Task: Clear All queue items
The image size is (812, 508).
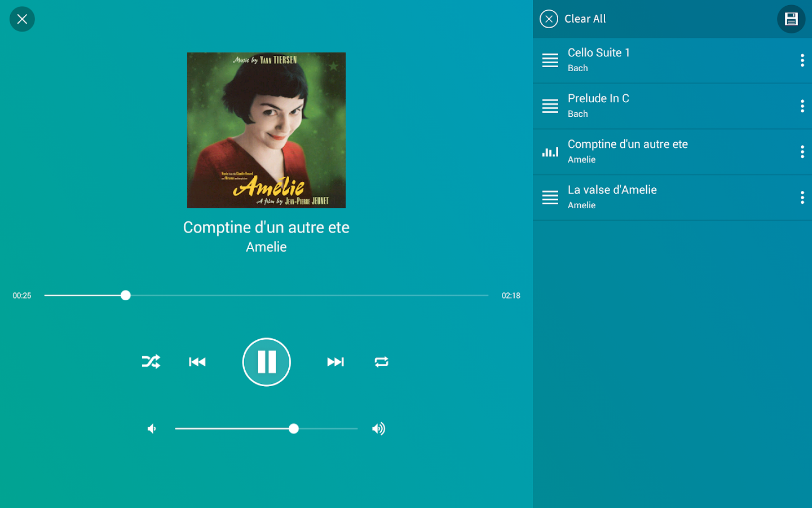Action: pyautogui.click(x=573, y=19)
